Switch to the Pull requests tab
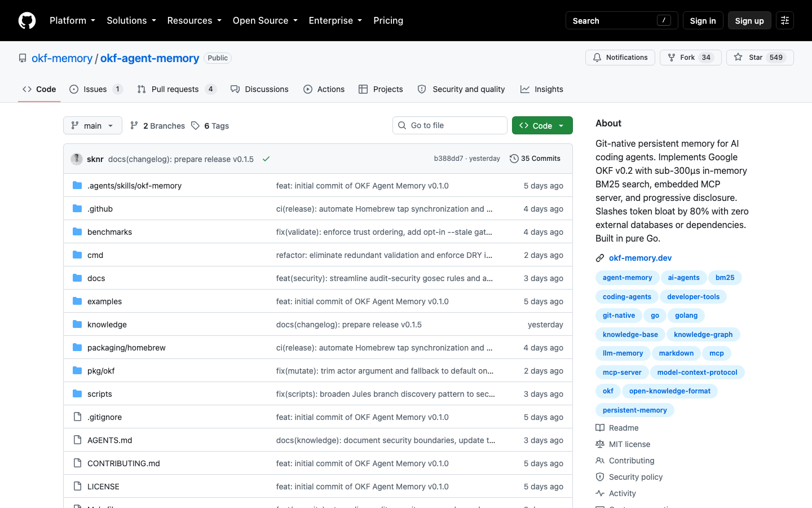This screenshot has width=812, height=508. tap(176, 89)
